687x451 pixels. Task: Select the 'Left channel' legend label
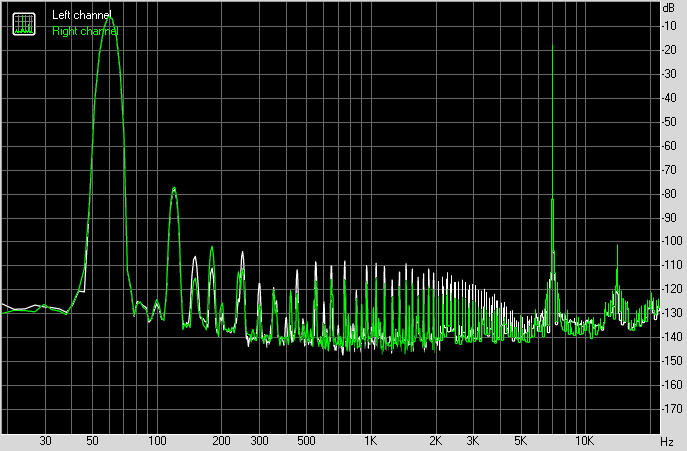point(81,15)
